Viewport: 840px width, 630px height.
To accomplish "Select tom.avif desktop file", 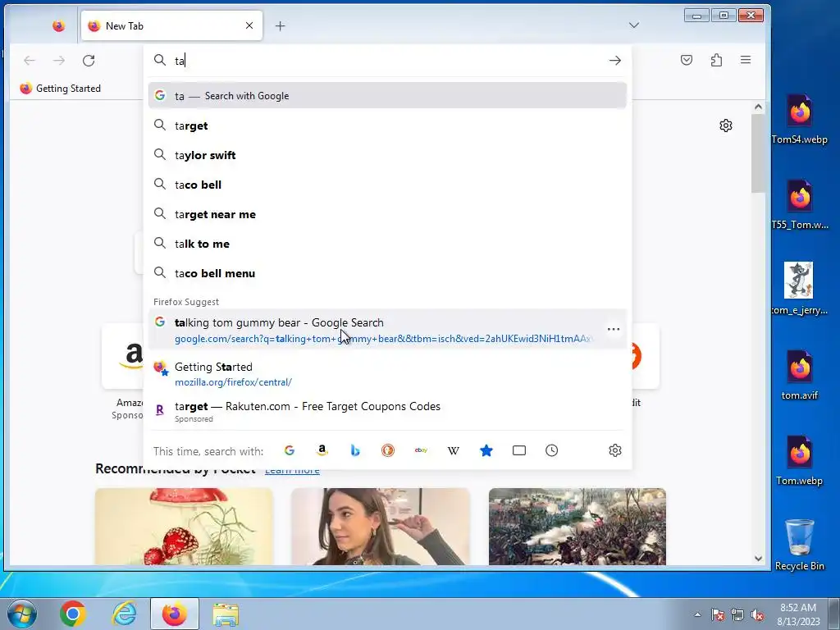I will pos(799,375).
